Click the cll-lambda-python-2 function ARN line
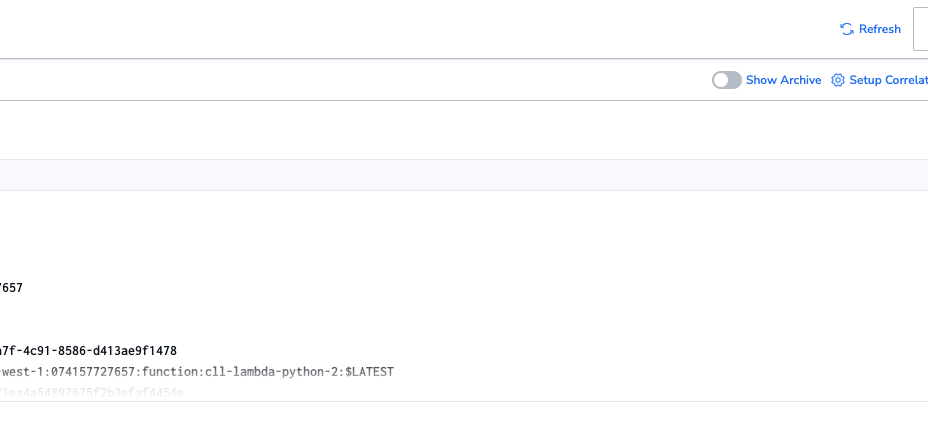 pos(196,372)
